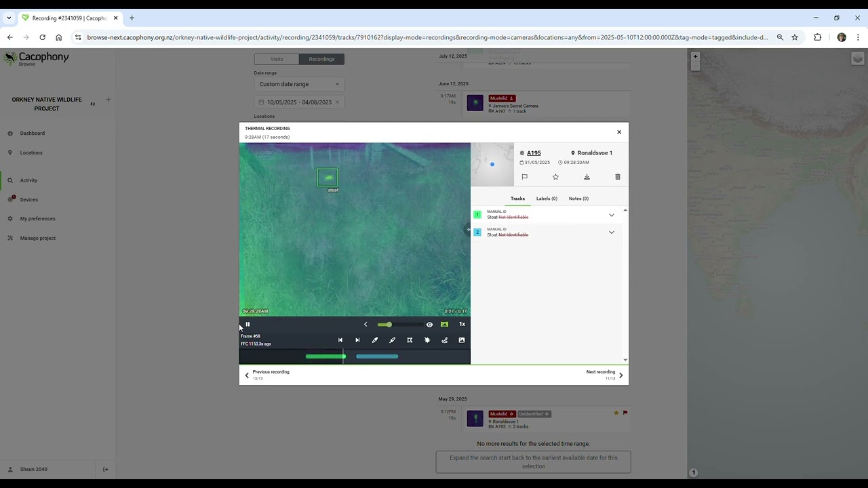The width and height of the screenshot is (868, 488).
Task: Sign out using icon beside Shaun 2040
Action: (x=105, y=469)
